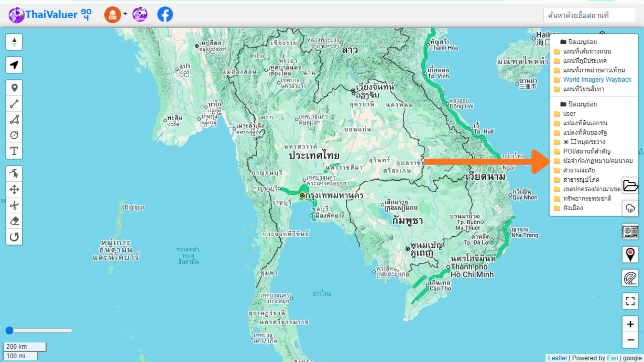Screen dimensions: 644x362
Task: Click the scissors cut tool
Action: click(x=14, y=205)
